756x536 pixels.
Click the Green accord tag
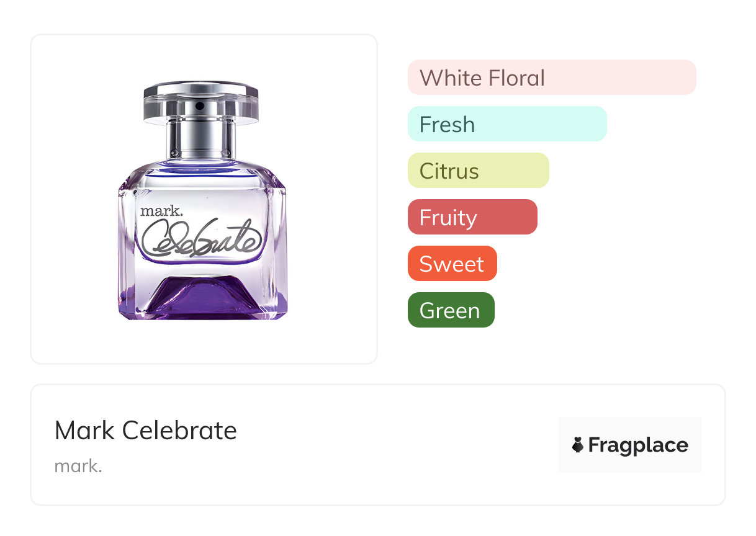451,310
